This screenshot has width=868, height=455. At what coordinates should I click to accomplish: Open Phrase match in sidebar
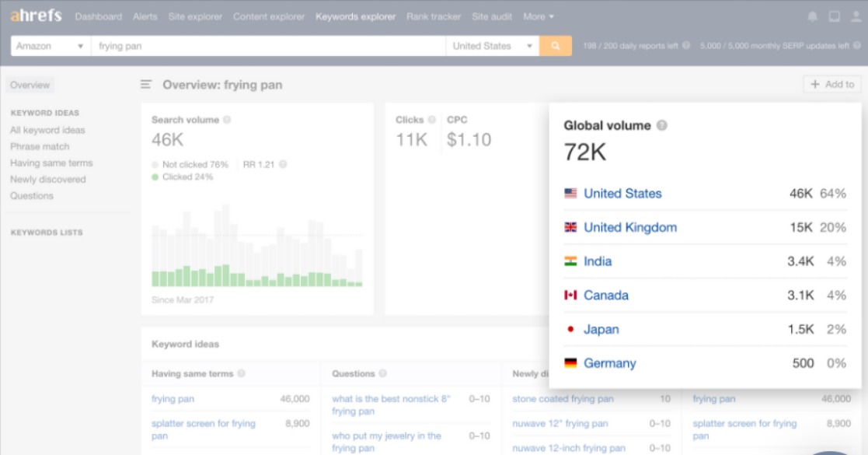coord(40,146)
